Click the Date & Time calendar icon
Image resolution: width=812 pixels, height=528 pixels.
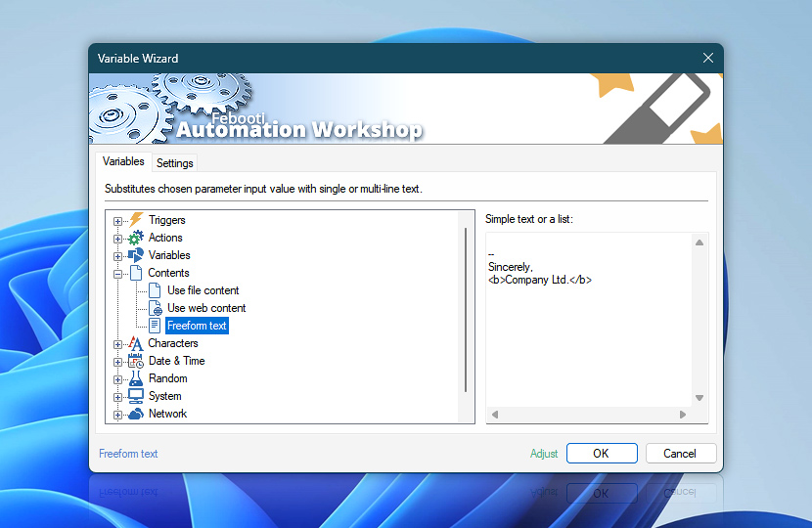click(x=136, y=361)
